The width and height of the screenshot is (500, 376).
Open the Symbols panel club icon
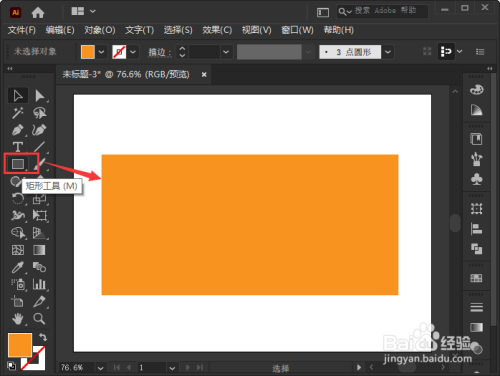(476, 179)
